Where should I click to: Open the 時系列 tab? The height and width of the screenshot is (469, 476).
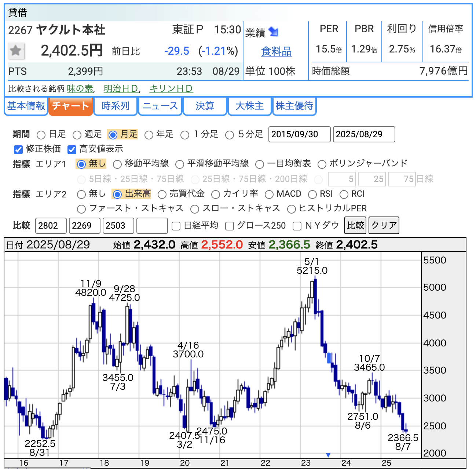click(116, 106)
